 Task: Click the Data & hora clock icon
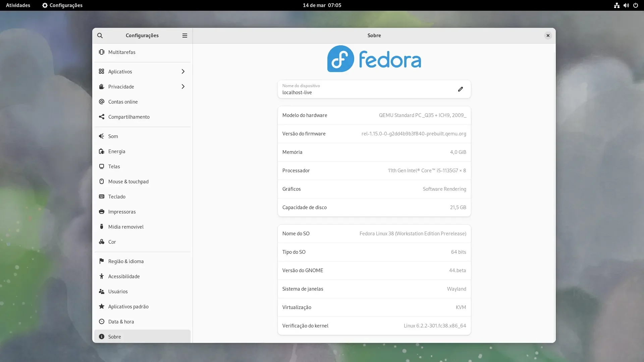[101, 321]
